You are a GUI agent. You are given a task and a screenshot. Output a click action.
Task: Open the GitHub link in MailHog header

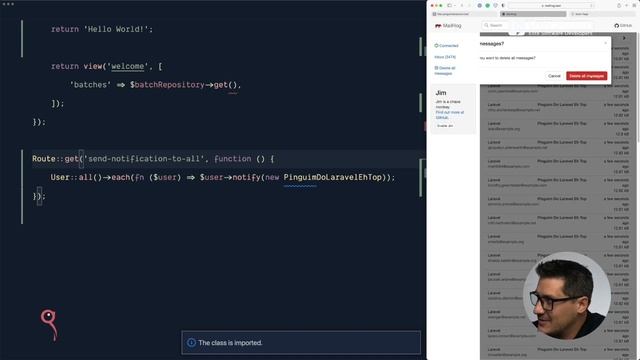coord(623,26)
